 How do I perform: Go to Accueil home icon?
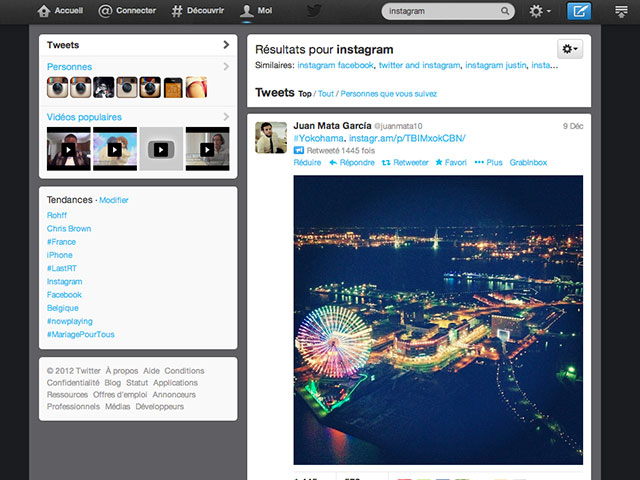pos(44,11)
